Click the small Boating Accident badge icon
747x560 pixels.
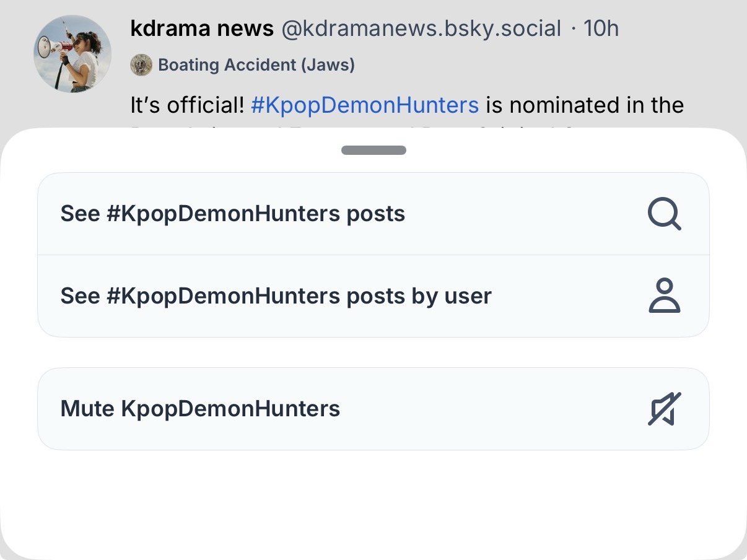point(141,65)
